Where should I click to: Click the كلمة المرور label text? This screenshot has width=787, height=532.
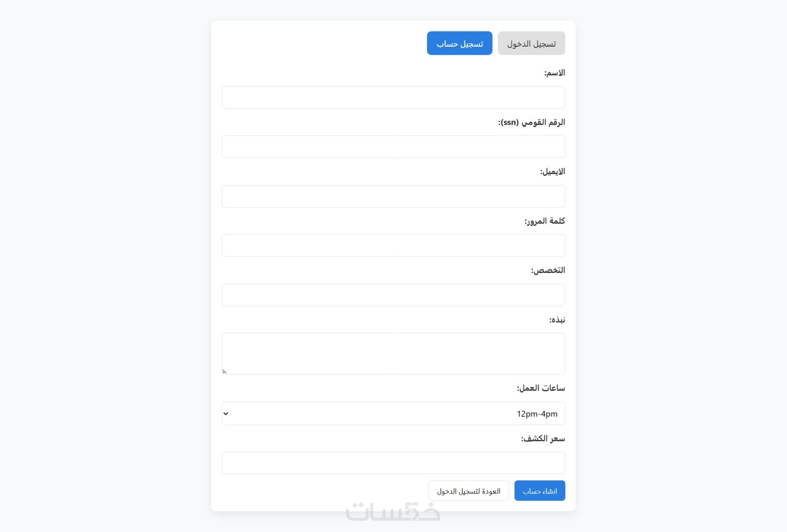[x=545, y=221]
